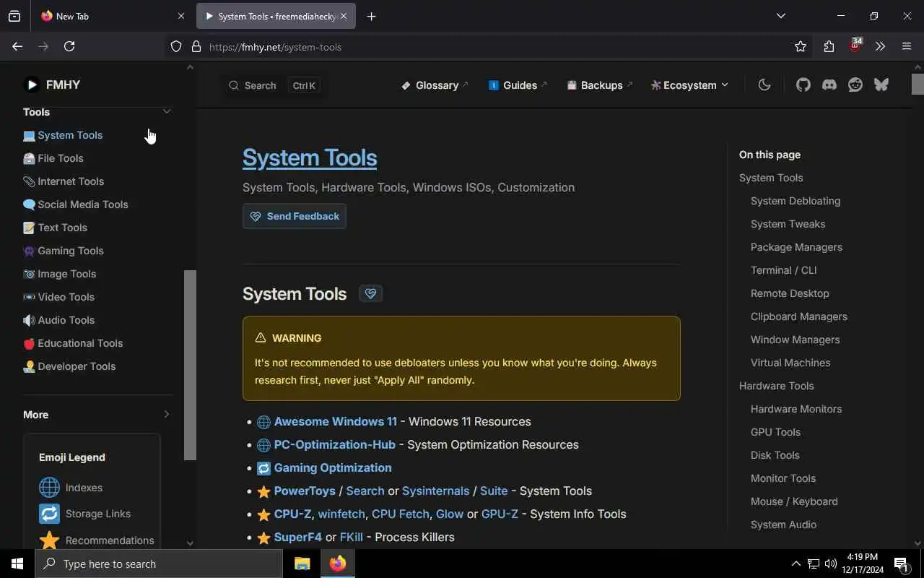
Task: Click the page vertical scrollbar thumb
Action: pos(918,84)
